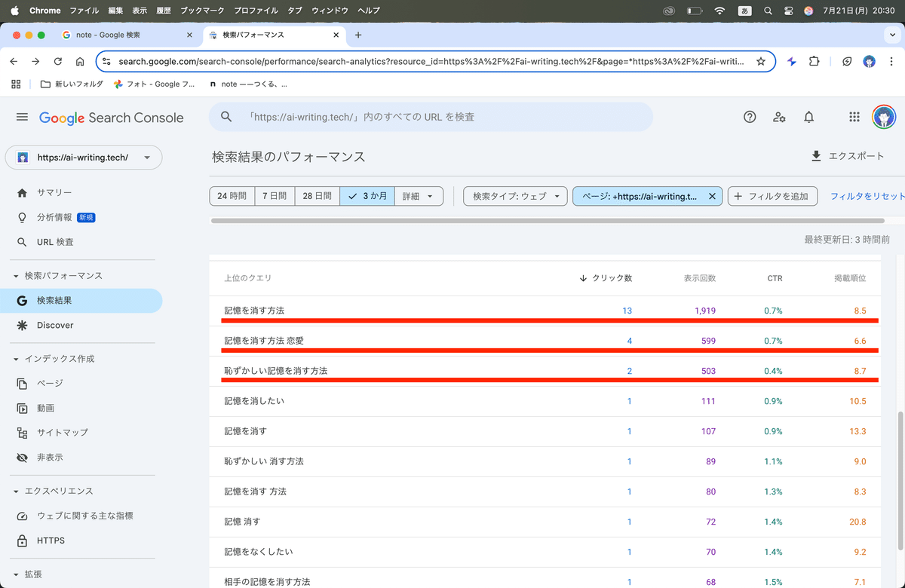Bookmark this page with the star
The height and width of the screenshot is (588, 905).
click(761, 62)
